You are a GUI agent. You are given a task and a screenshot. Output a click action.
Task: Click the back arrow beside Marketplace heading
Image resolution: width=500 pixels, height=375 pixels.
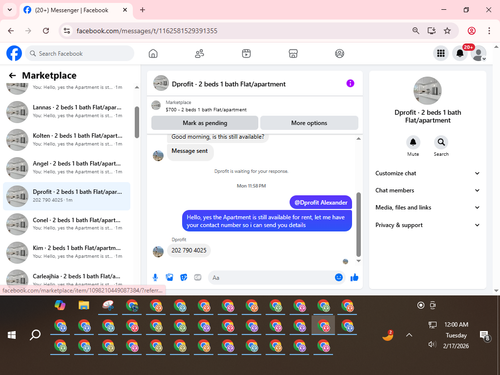click(x=12, y=76)
